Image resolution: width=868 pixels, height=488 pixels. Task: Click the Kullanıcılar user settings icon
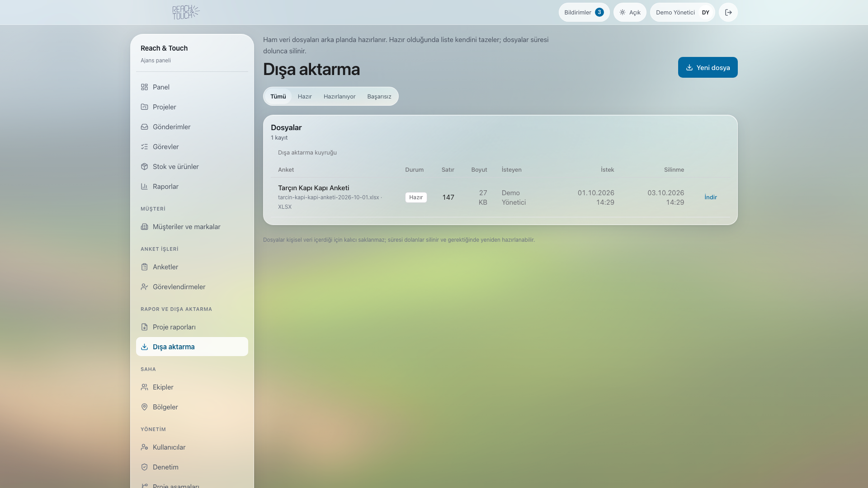(x=144, y=447)
